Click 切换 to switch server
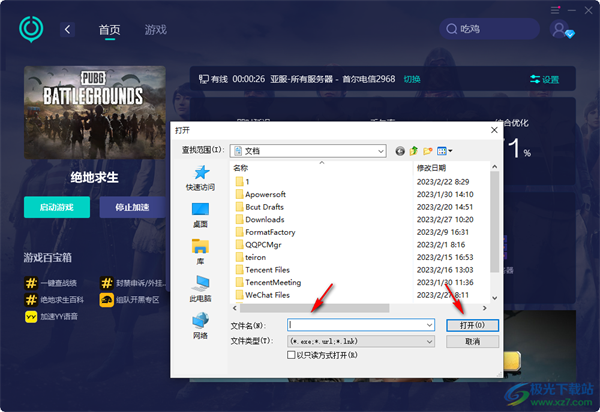 click(x=412, y=79)
